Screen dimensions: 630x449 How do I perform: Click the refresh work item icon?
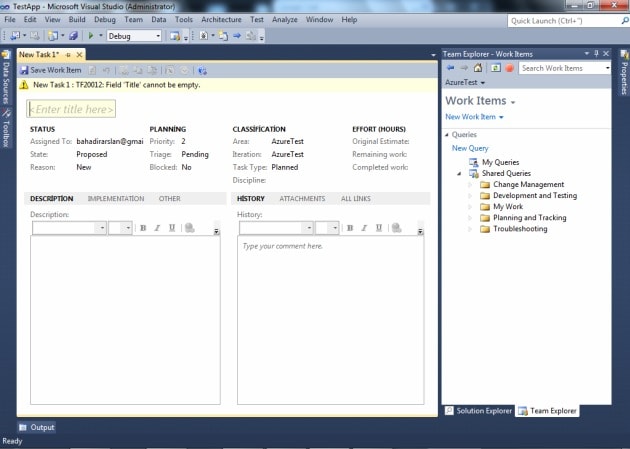[92, 71]
